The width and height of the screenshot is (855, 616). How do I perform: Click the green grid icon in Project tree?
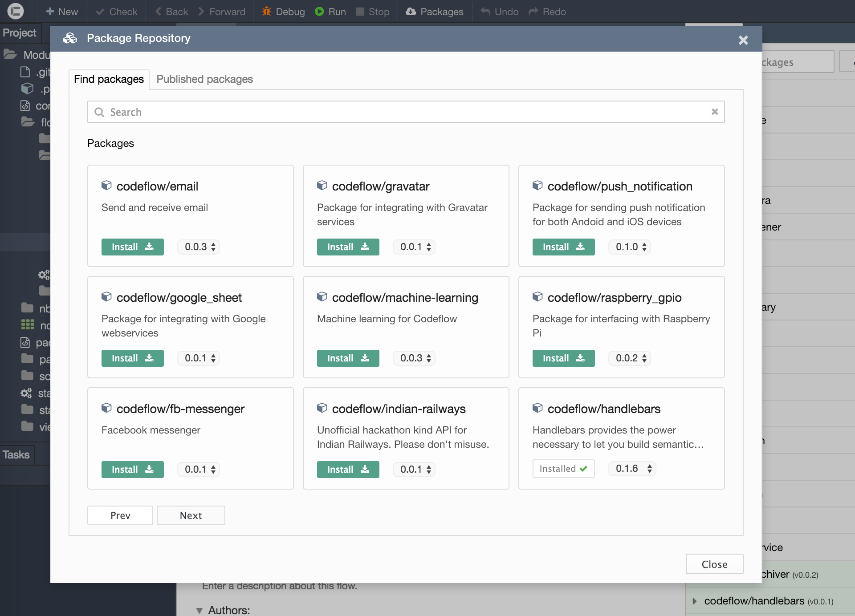(x=28, y=325)
